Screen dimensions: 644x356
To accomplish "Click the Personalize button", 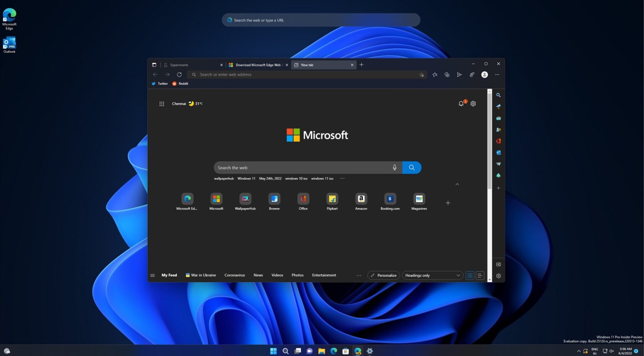I will pos(383,275).
